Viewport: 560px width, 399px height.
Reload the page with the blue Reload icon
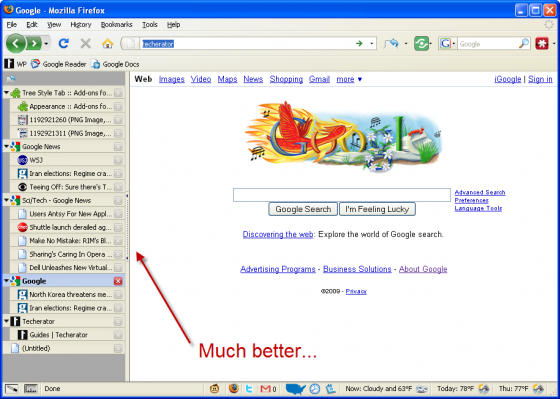click(x=64, y=44)
